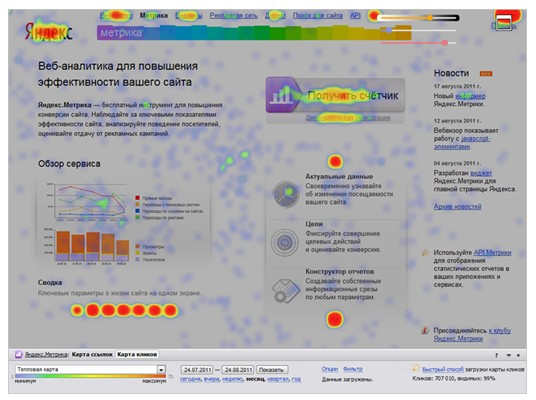Viewport: 536px width, 400px height.
Task: Open the к клубу Яндекс.Метрики link
Action: [472, 334]
